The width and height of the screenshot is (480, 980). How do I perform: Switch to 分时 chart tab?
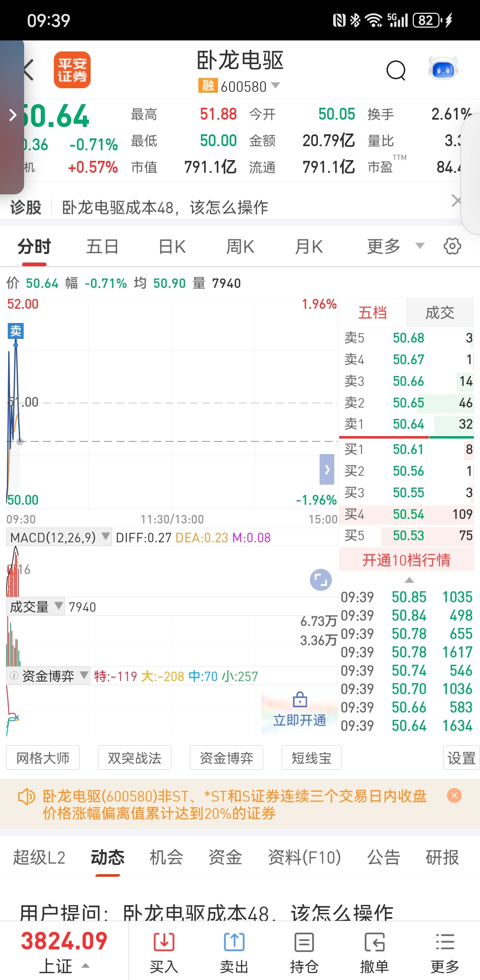coord(34,247)
